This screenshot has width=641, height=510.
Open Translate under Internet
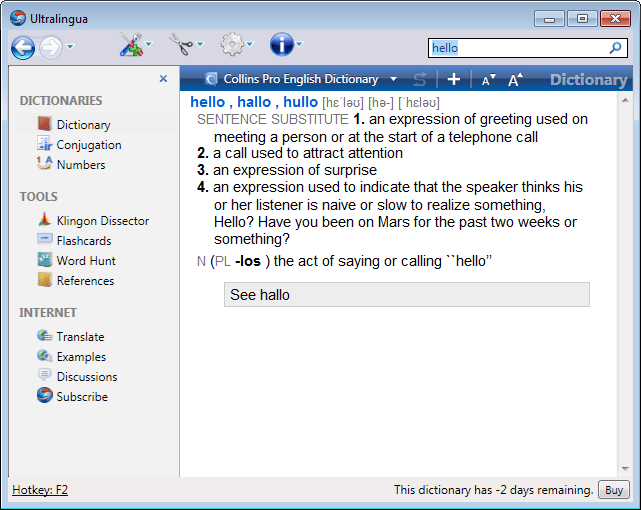(80, 337)
